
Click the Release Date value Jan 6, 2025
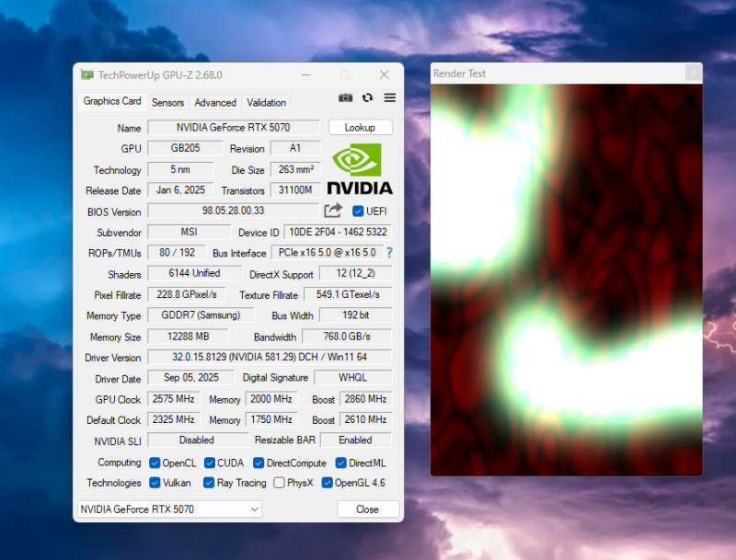180,190
